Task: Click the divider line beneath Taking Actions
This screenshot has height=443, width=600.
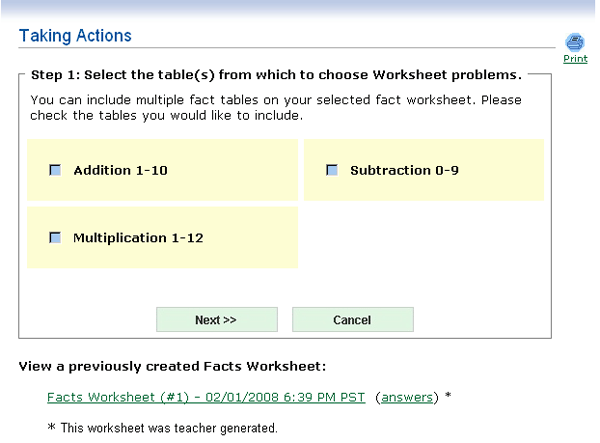Action: (x=287, y=48)
